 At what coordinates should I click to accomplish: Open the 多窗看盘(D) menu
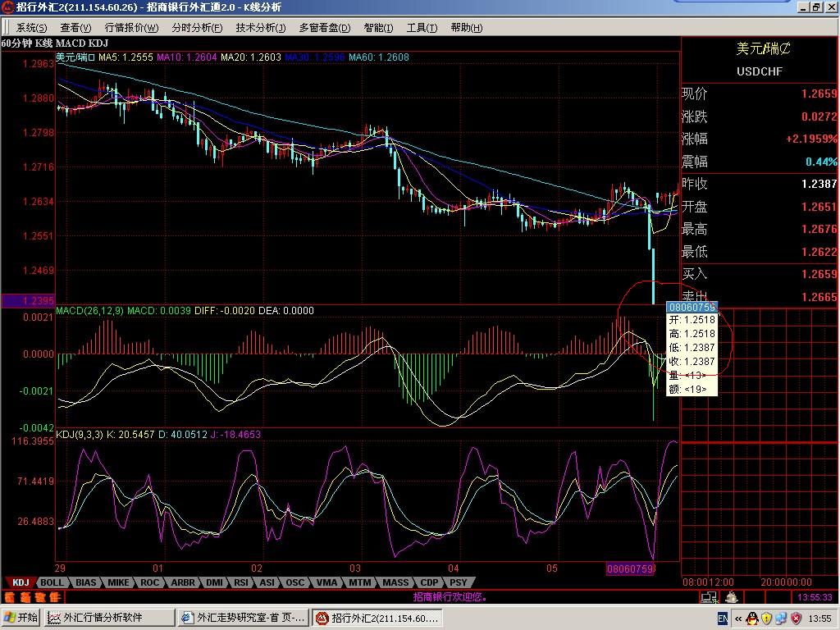pos(324,28)
